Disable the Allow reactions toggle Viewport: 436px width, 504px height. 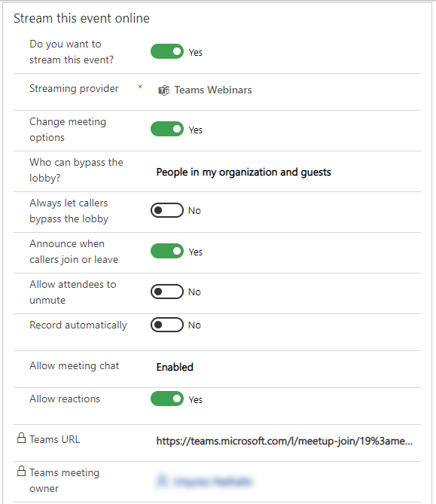[167, 399]
